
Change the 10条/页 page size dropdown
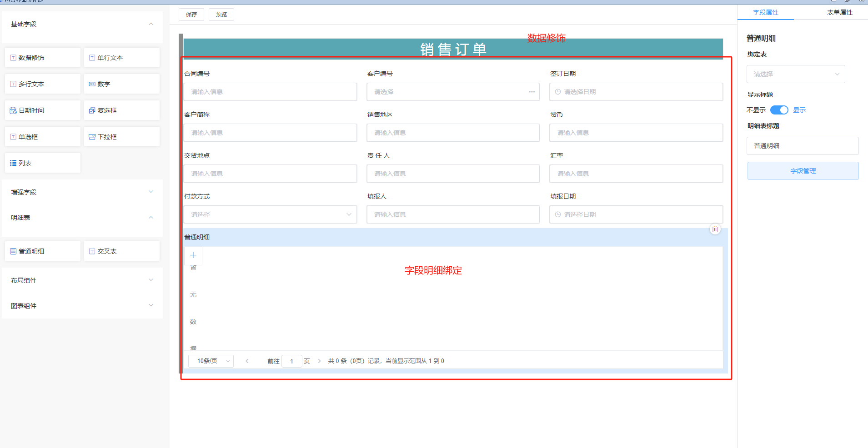211,361
